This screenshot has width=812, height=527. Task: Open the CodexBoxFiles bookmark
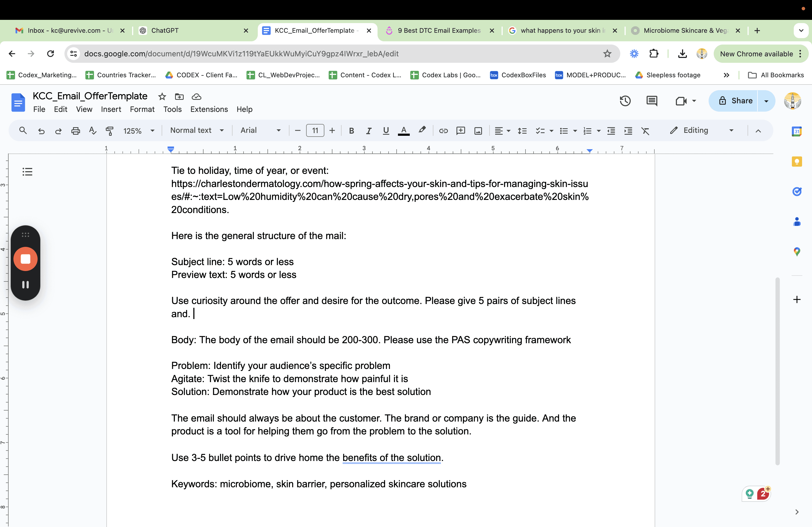click(518, 75)
